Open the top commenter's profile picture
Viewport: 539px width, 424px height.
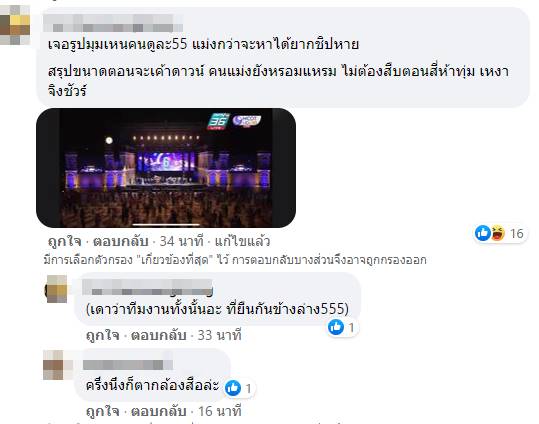(x=15, y=25)
